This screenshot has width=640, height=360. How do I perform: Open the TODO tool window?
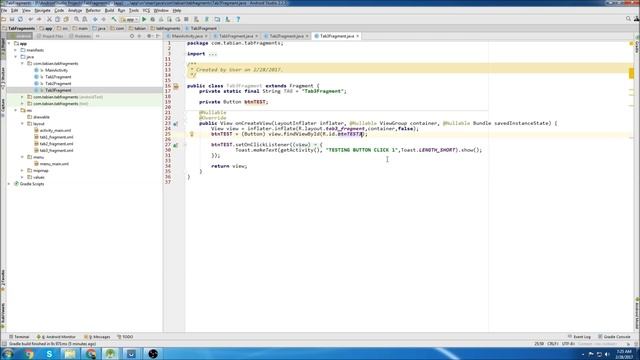click(x=125, y=337)
